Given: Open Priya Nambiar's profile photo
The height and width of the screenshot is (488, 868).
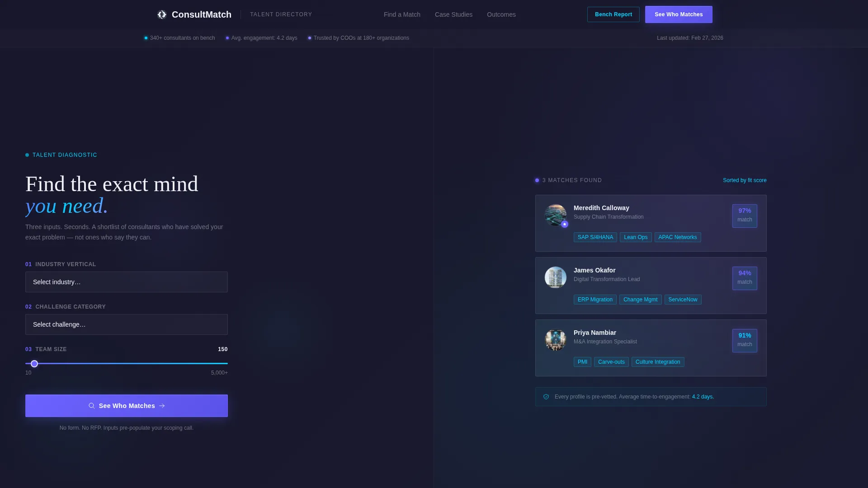Looking at the screenshot, I should pos(556,340).
